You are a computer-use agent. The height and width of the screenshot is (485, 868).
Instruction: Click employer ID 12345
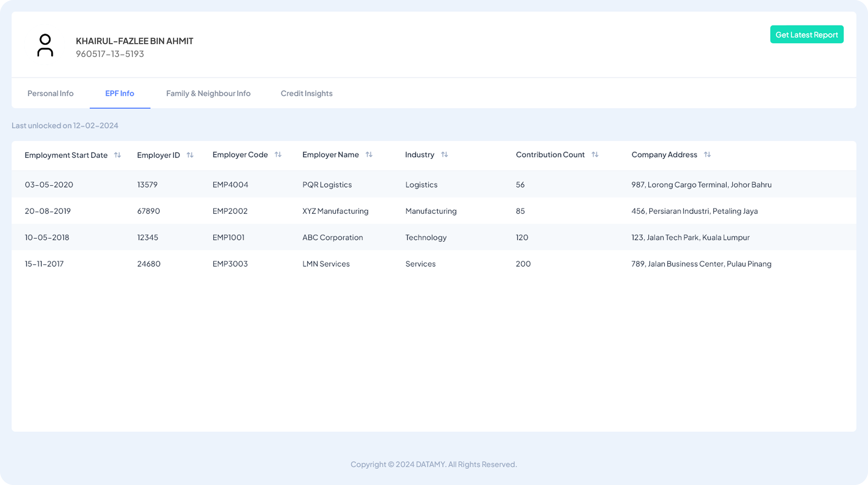(148, 237)
